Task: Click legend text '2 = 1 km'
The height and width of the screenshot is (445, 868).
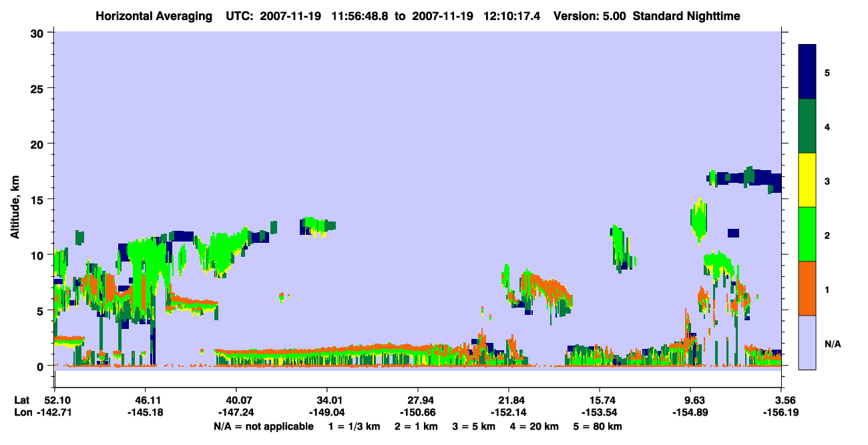Action: pos(417,426)
